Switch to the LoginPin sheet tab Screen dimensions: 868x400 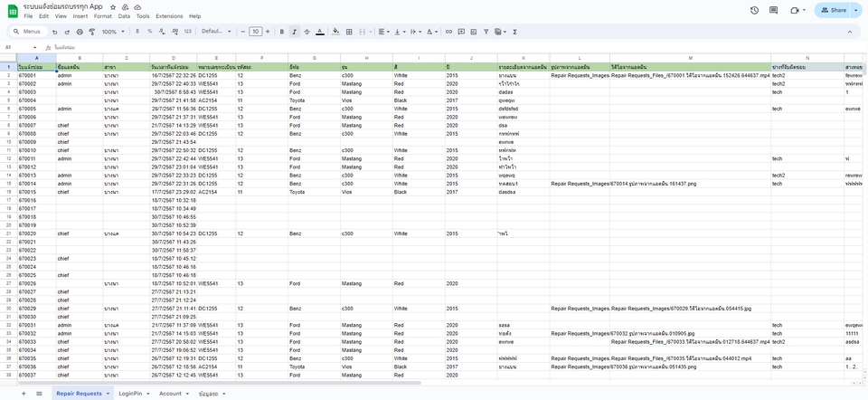[130, 394]
